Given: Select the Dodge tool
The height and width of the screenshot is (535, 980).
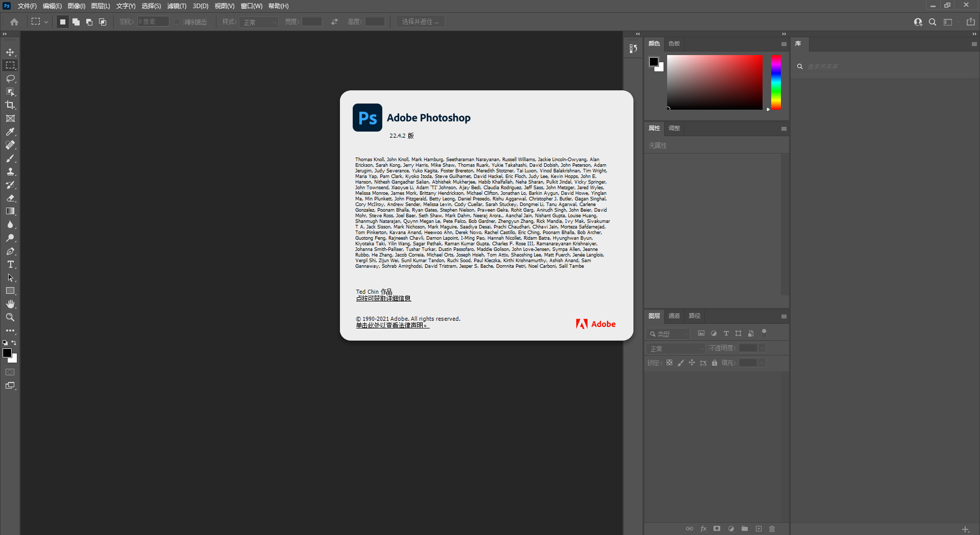Looking at the screenshot, I should [10, 238].
